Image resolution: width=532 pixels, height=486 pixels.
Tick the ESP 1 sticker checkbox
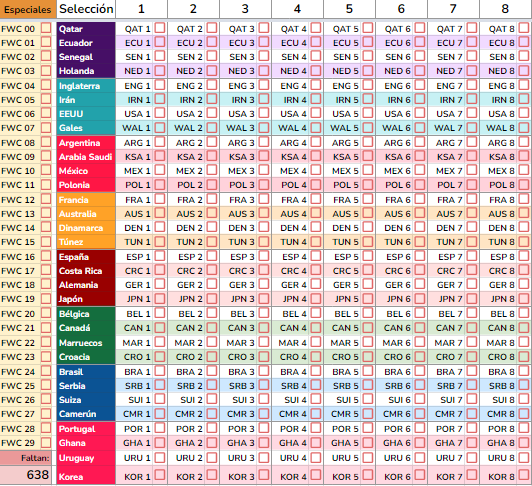(160, 256)
